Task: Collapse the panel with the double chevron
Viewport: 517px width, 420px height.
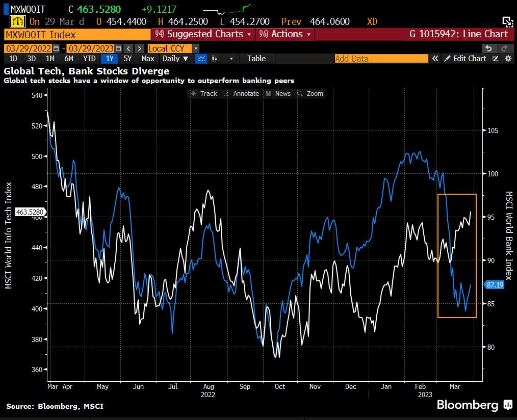Action: coord(435,59)
